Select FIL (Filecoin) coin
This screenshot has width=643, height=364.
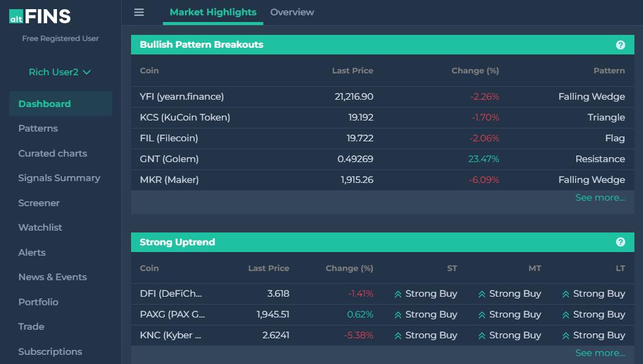click(x=169, y=138)
